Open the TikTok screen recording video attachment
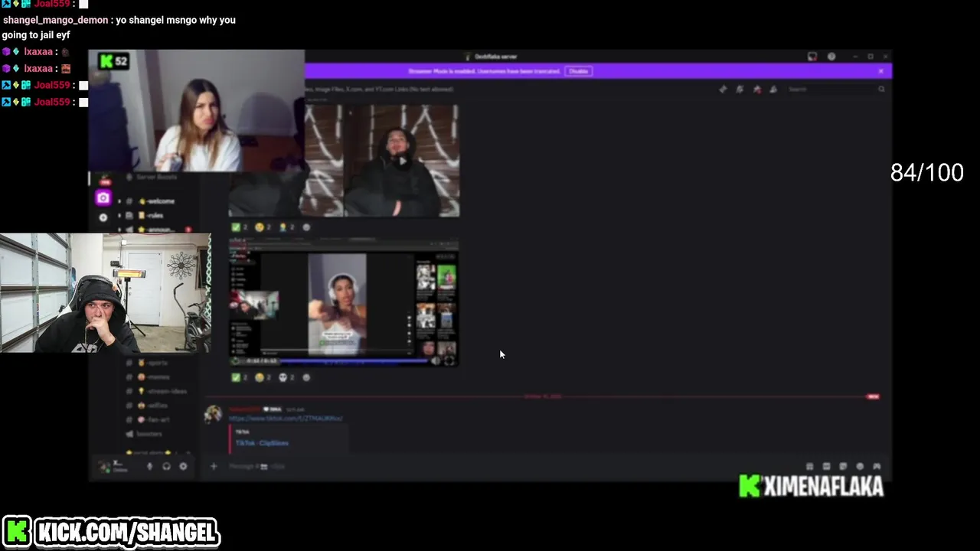The width and height of the screenshot is (980, 551). 344,302
